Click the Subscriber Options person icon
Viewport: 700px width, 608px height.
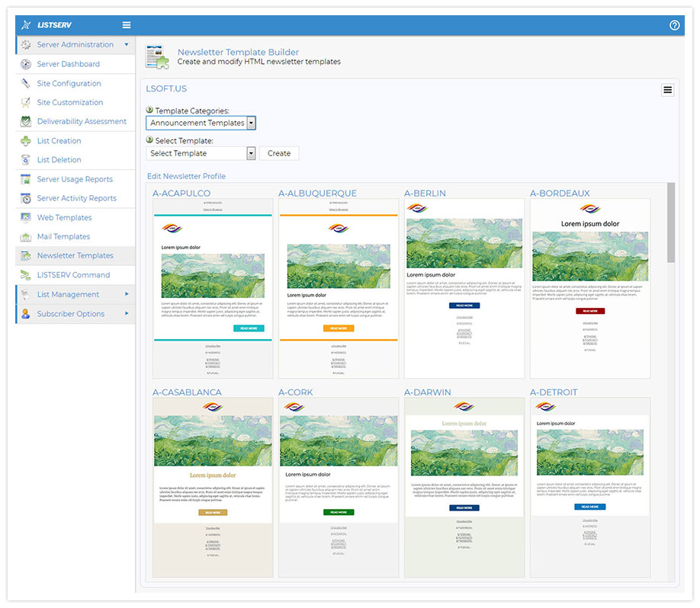click(x=26, y=314)
